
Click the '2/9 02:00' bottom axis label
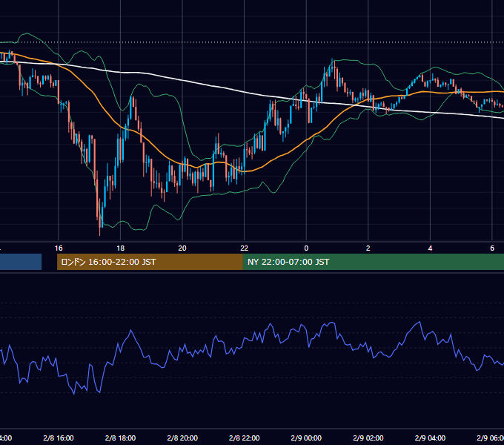pyautogui.click(x=368, y=438)
